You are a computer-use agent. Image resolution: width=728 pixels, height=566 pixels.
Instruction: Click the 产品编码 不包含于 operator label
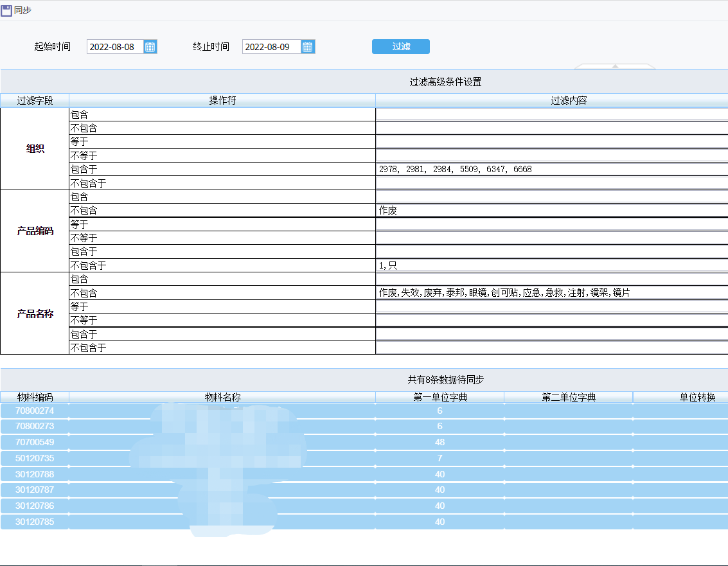click(x=88, y=265)
